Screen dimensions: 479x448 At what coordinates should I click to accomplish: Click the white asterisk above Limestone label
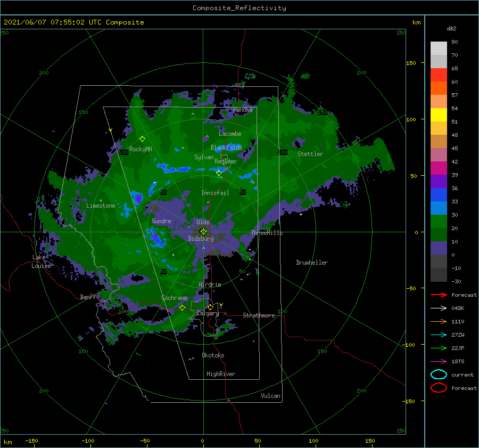[x=101, y=201]
